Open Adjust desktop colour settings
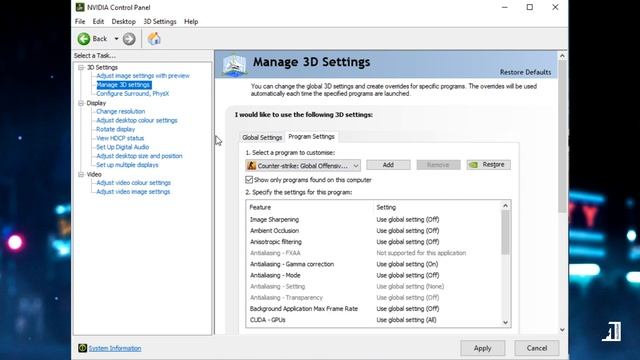This screenshot has height=360, width=640. pos(137,120)
